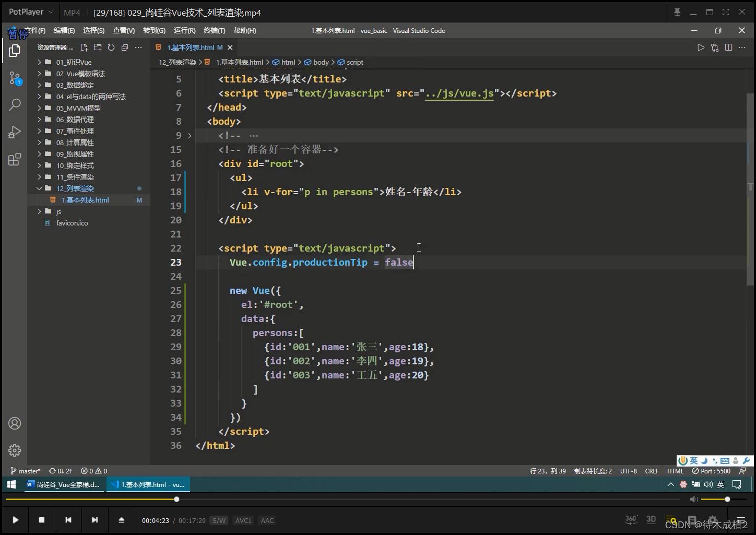Image resolution: width=756 pixels, height=535 pixels.
Task: Open the 编辑(E) menu
Action: pos(64,31)
